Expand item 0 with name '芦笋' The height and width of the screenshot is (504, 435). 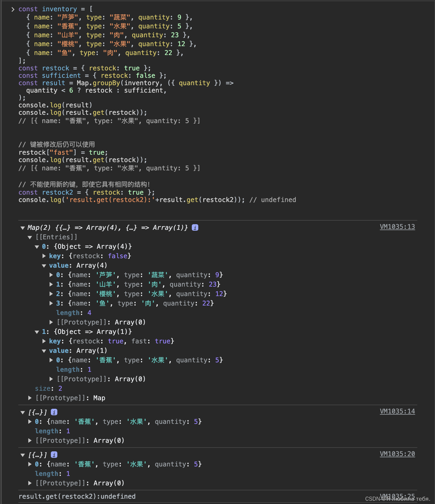(x=51, y=275)
